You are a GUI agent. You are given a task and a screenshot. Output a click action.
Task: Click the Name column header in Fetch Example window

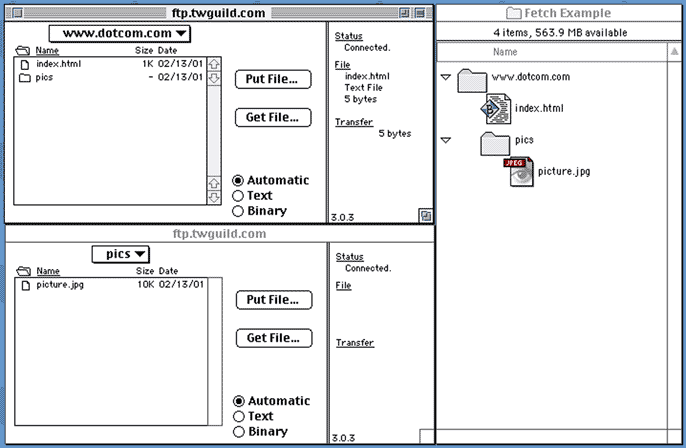(505, 52)
